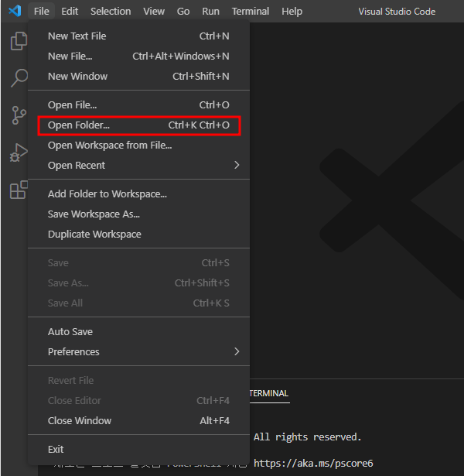Open the Search view icon
Viewport: 464px width, 476px height.
19,77
